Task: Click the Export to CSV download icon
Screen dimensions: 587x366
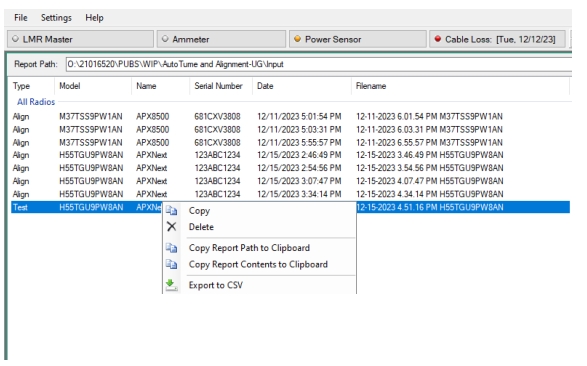Action: coord(171,285)
